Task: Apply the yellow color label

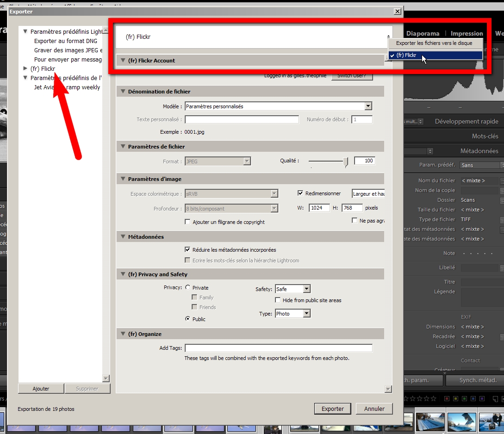Action: tap(455, 399)
